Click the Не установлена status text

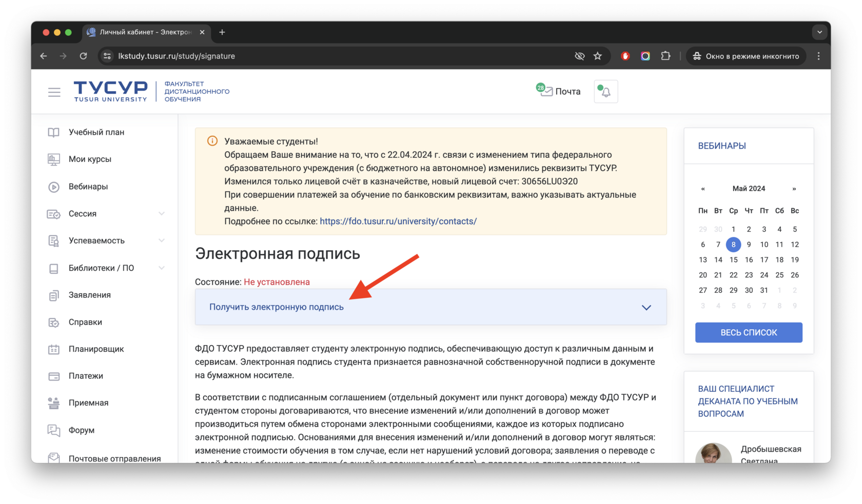click(x=277, y=282)
